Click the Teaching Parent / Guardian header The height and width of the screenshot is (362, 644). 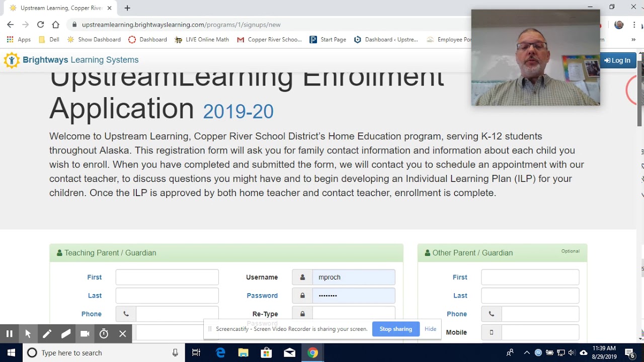click(x=226, y=253)
